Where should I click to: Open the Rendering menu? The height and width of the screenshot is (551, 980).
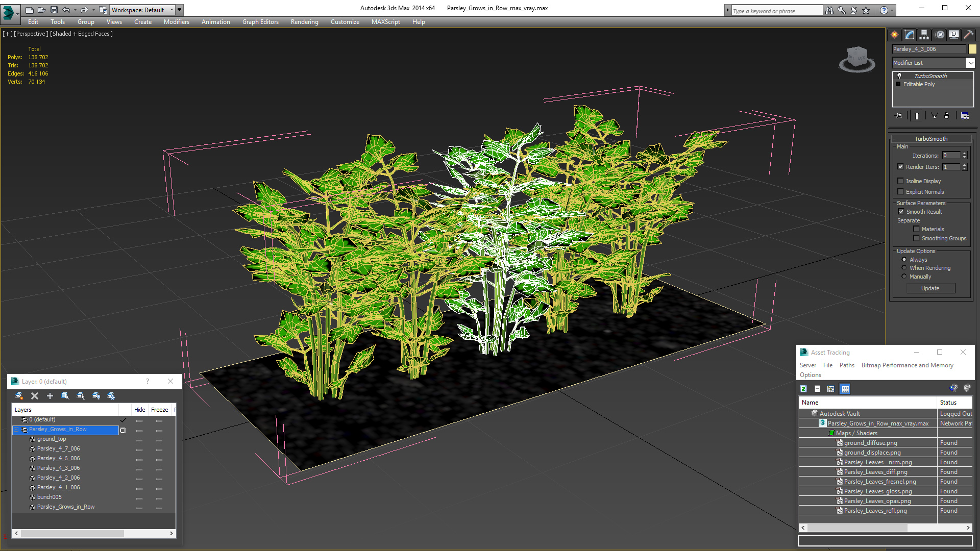pyautogui.click(x=304, y=22)
